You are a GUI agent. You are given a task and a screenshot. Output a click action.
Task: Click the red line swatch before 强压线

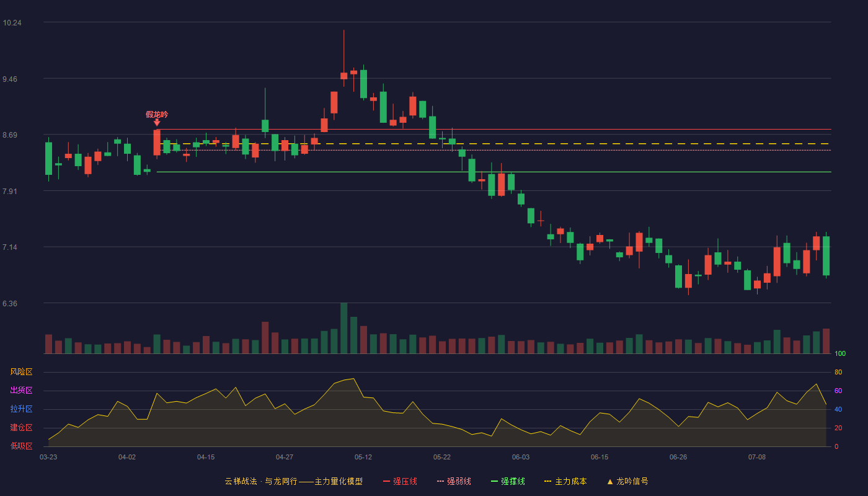386,481
